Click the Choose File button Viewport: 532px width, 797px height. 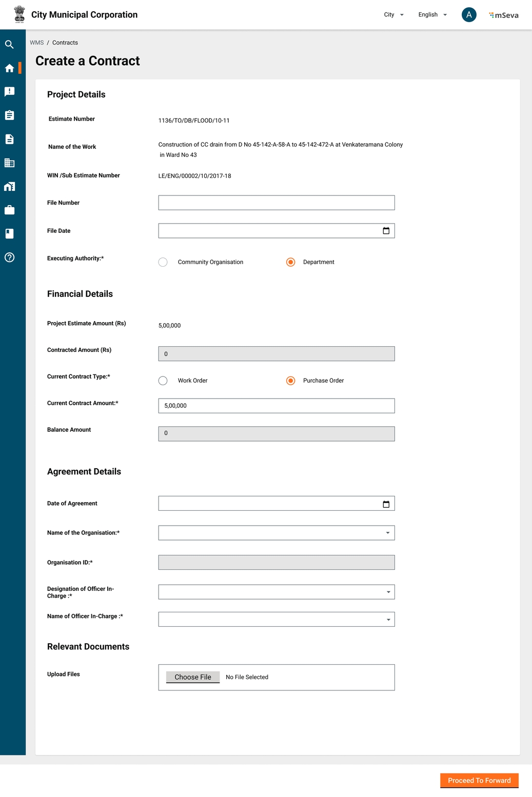point(193,677)
